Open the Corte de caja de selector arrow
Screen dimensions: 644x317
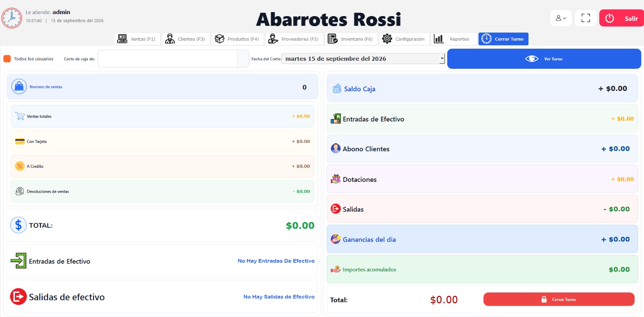243,59
